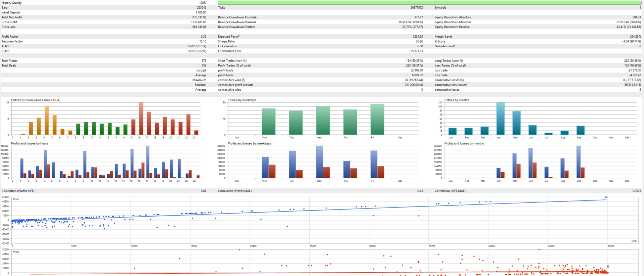Select average profit trade value "6 899.02"
The width and height of the screenshot is (644, 276).
(417, 75)
